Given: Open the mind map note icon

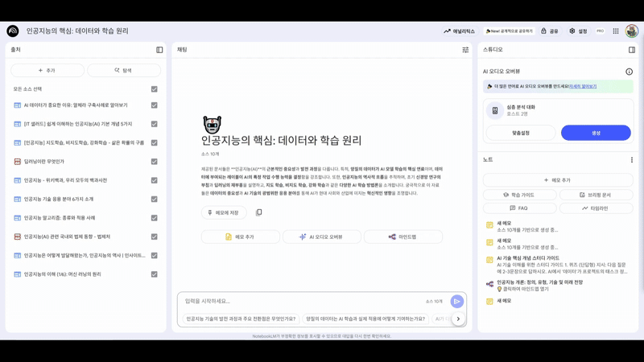Looking at the screenshot, I should pos(489,284).
